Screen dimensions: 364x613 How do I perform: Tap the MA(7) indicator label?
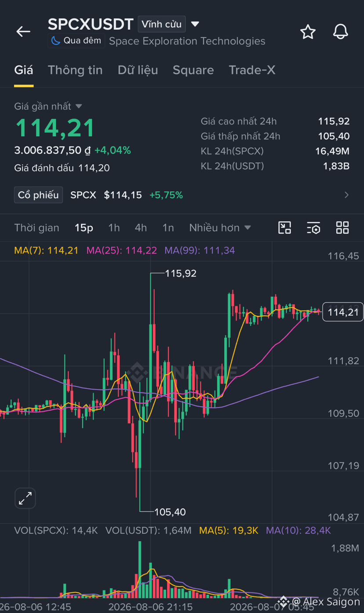click(x=46, y=251)
